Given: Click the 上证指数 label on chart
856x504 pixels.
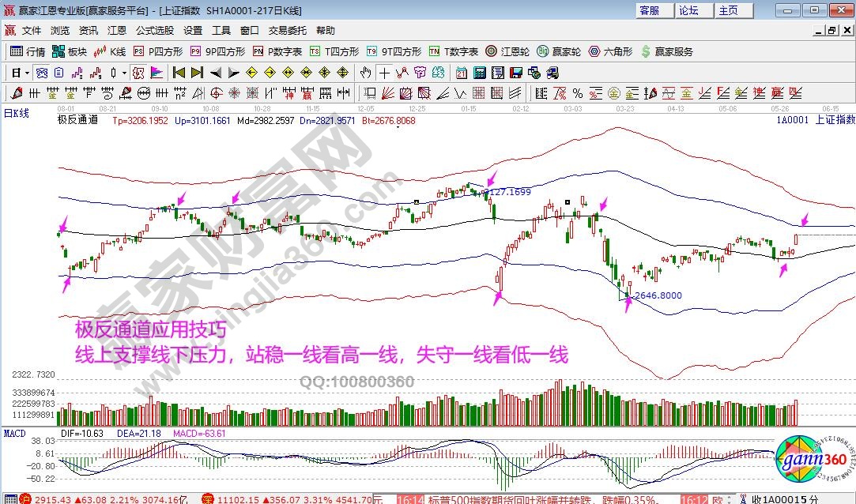Looking at the screenshot, I should click(835, 120).
